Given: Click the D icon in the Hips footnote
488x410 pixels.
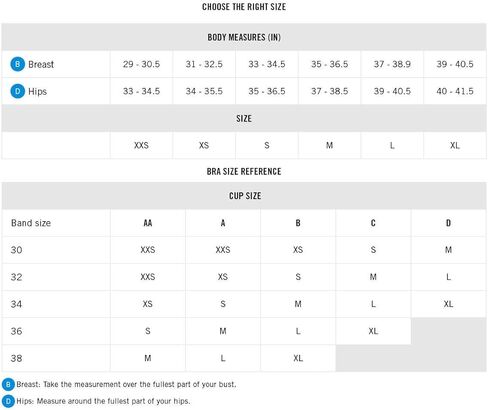Looking at the screenshot, I should coord(8,401).
